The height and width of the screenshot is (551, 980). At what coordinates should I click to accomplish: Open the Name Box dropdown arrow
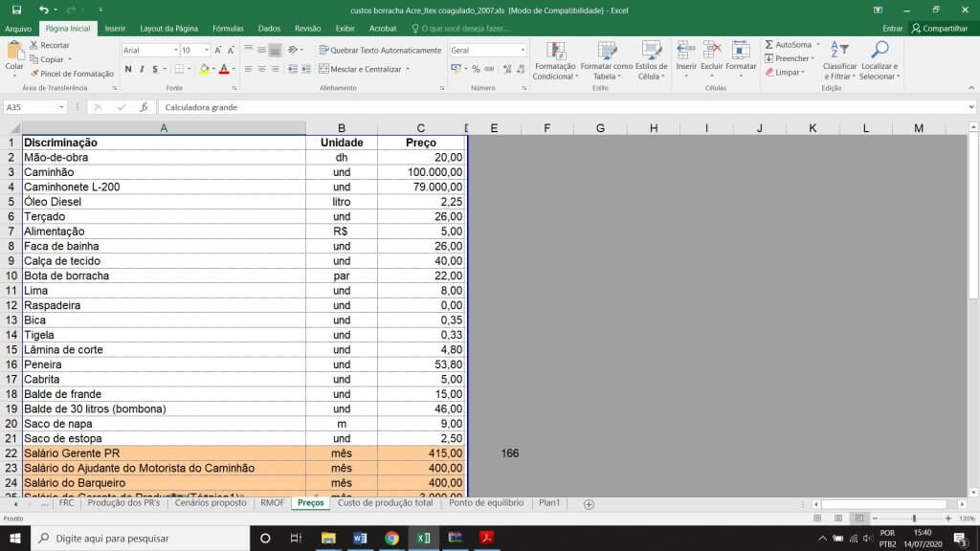pyautogui.click(x=76, y=107)
